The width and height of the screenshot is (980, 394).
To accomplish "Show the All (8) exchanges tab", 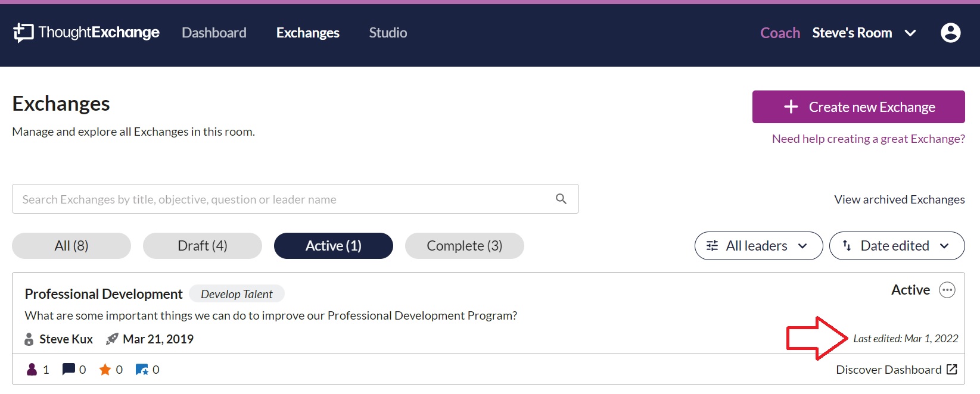I will (71, 246).
